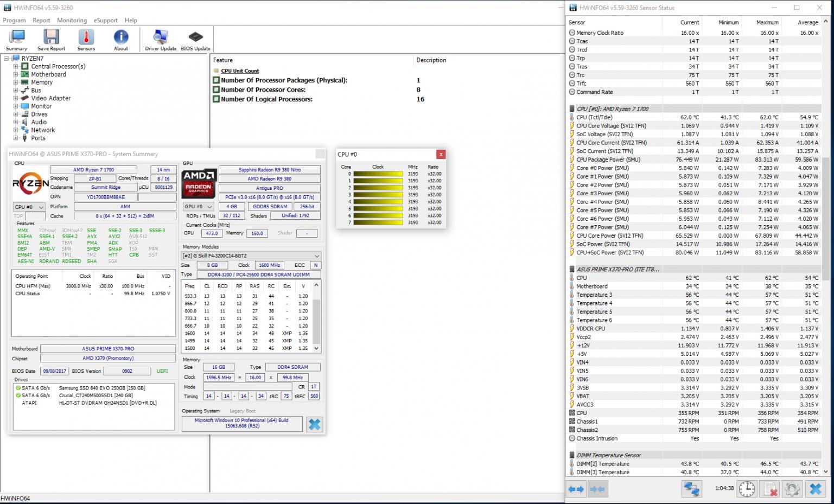
Task: Expand the Memory tree node
Action: [16, 82]
